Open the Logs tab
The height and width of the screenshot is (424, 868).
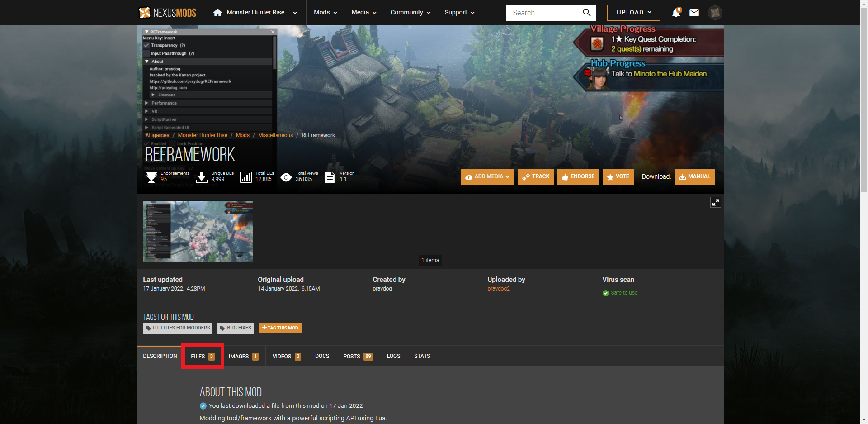(x=393, y=356)
